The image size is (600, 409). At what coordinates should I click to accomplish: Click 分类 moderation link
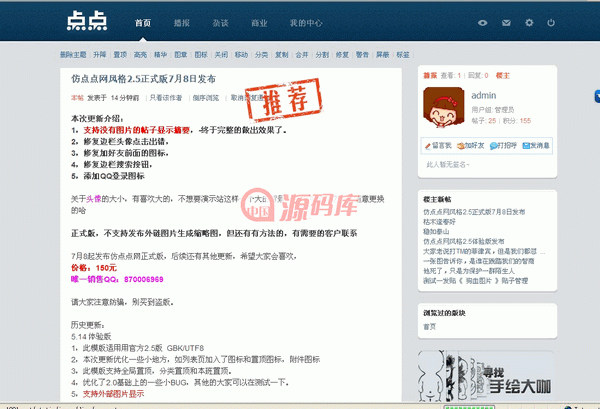[x=261, y=55]
